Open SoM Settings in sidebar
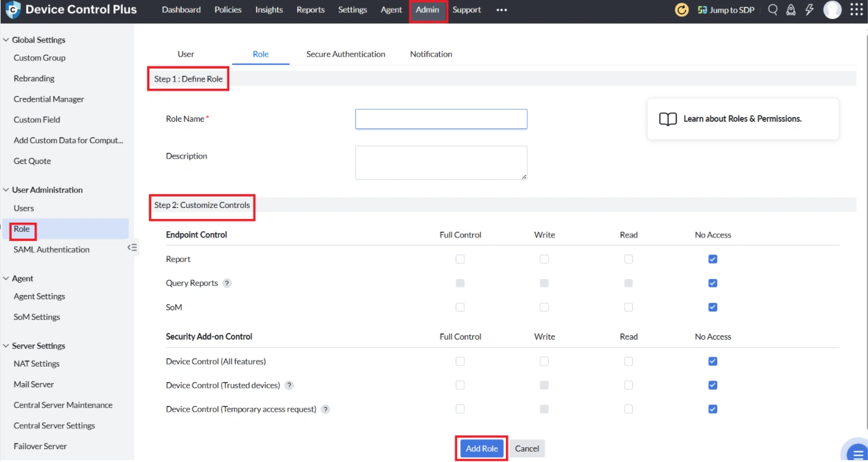This screenshot has width=868, height=462. point(37,317)
